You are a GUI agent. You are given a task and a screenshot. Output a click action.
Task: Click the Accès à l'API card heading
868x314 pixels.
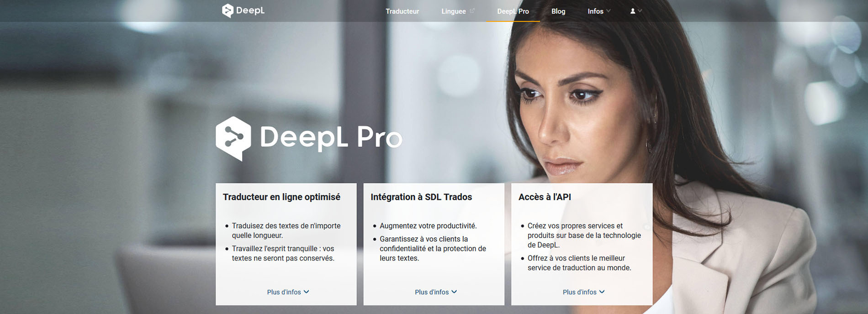pyautogui.click(x=545, y=197)
